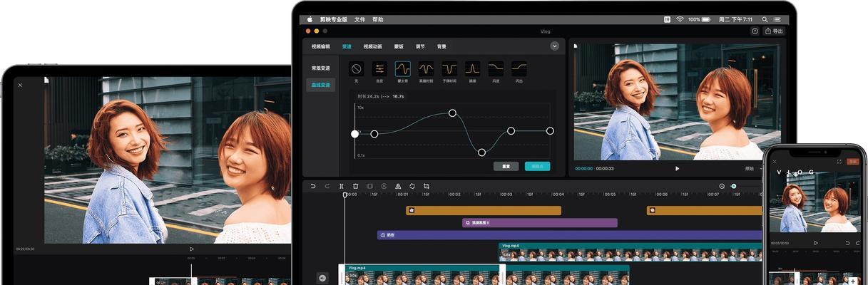
Task: Switch to the 调节 adjust tab
Action: [x=420, y=46]
